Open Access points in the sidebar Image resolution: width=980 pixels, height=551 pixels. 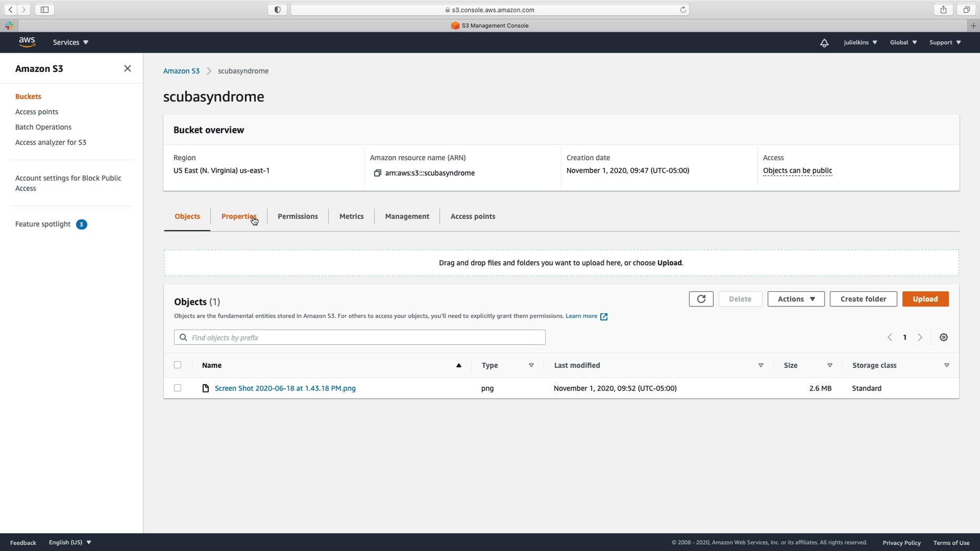tap(37, 112)
